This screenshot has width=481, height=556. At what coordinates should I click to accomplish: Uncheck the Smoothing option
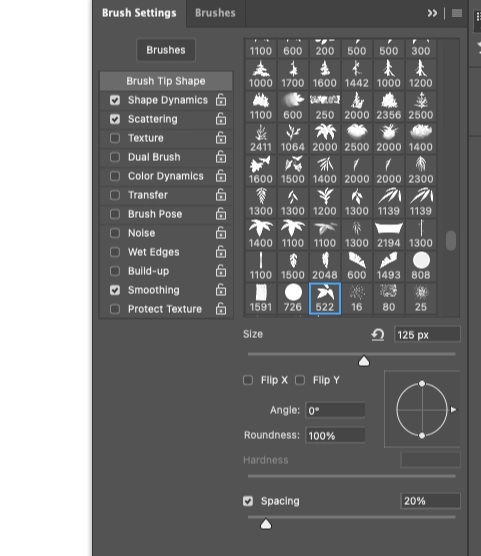(x=115, y=290)
